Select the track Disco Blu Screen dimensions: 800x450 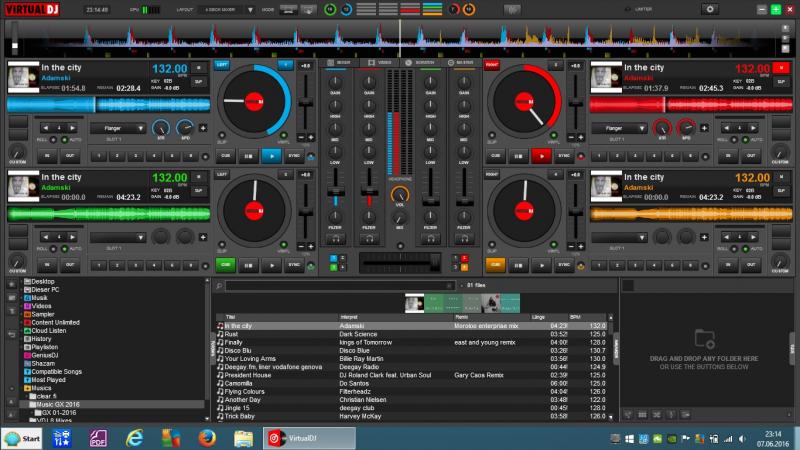[240, 351]
